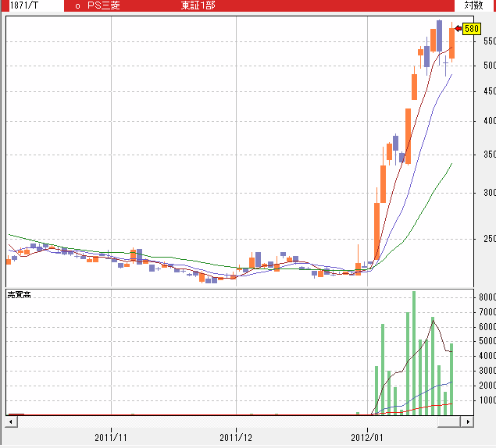Click the 4000 volume axis label
Image resolution: width=496 pixels, height=448 pixels.
tap(487, 356)
